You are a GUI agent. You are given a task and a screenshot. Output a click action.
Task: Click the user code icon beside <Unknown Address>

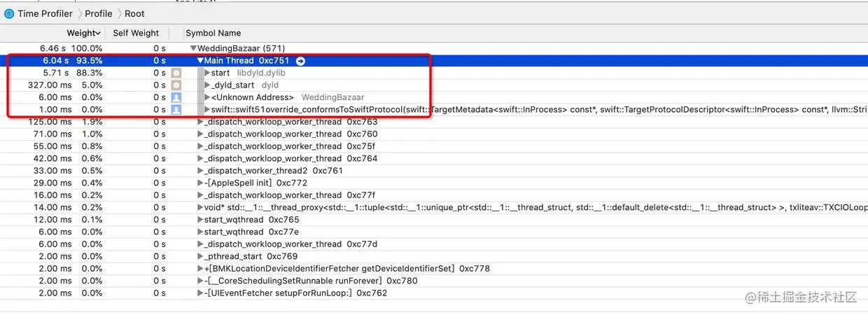coord(176,97)
